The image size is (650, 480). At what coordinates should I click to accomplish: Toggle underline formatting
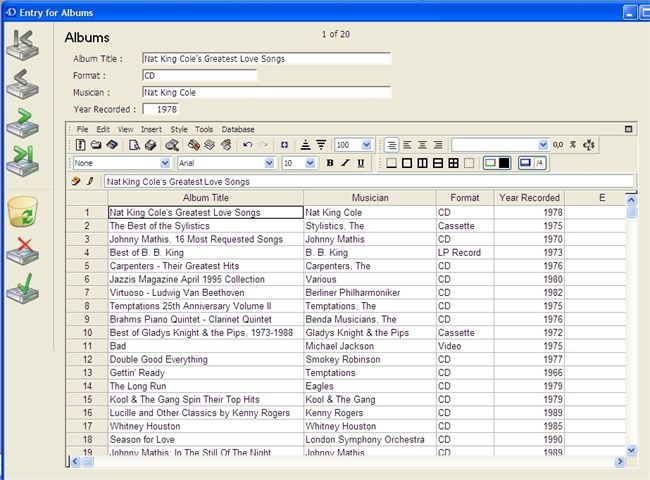[x=361, y=163]
